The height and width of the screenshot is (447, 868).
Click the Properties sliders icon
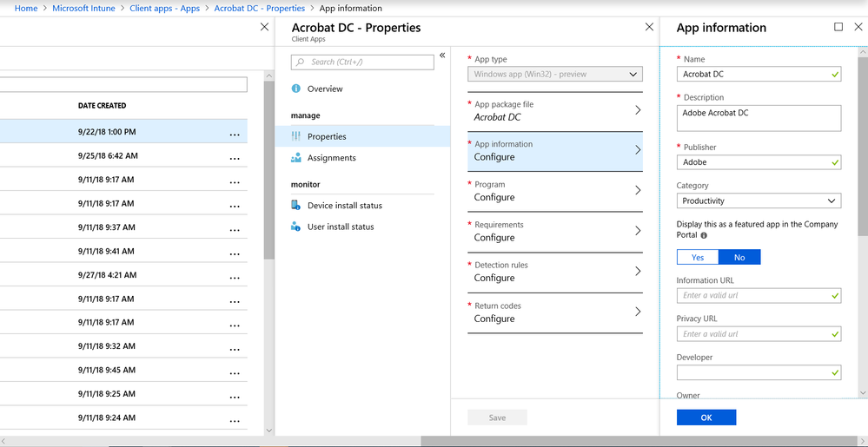(296, 136)
